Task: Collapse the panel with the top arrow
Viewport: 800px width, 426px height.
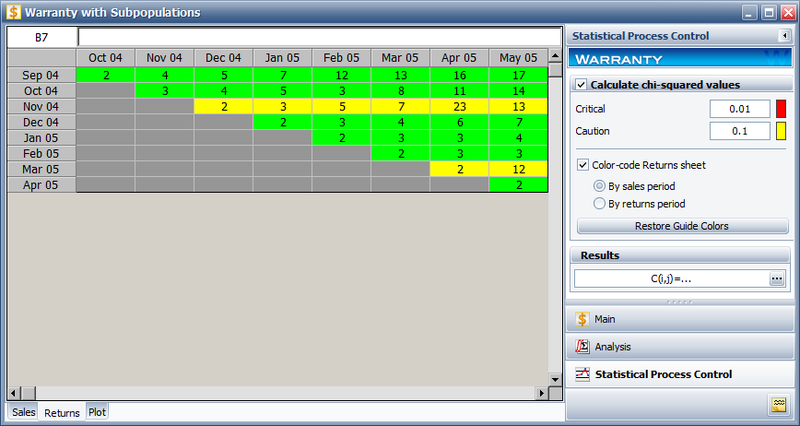Action: pos(785,36)
